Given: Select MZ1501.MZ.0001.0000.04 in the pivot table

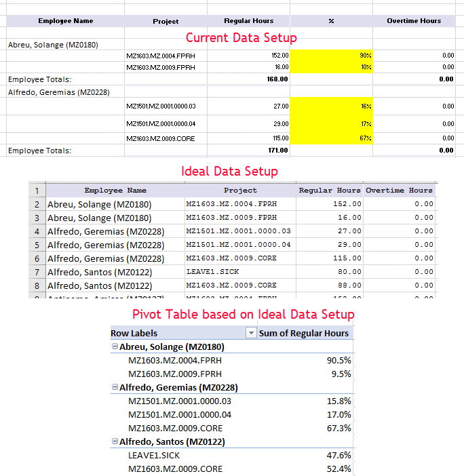Looking at the screenshot, I should 180,415.
